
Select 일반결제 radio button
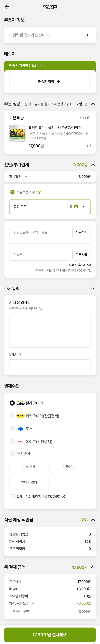pyautogui.click(x=12, y=453)
